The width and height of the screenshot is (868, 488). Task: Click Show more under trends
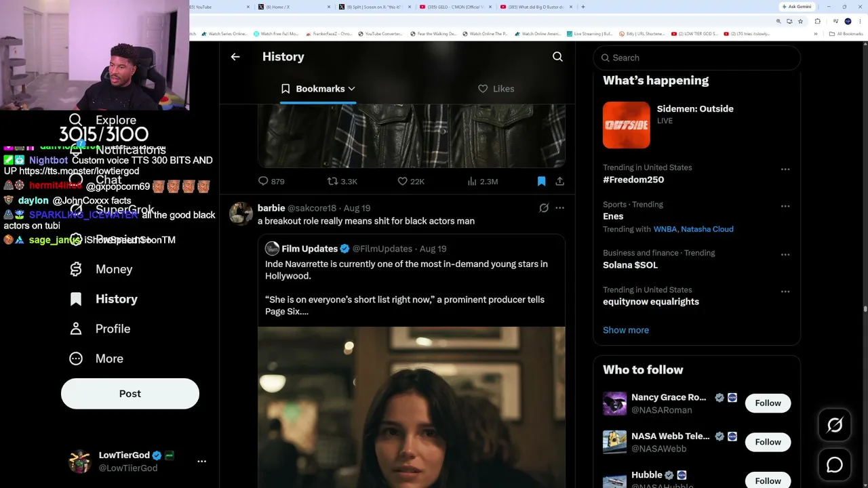point(626,330)
